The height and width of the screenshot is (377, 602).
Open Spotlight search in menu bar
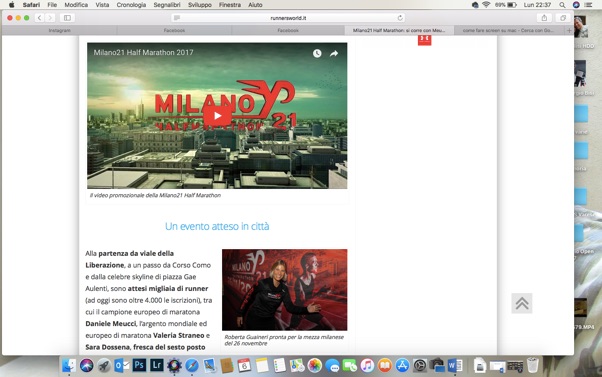point(562,5)
